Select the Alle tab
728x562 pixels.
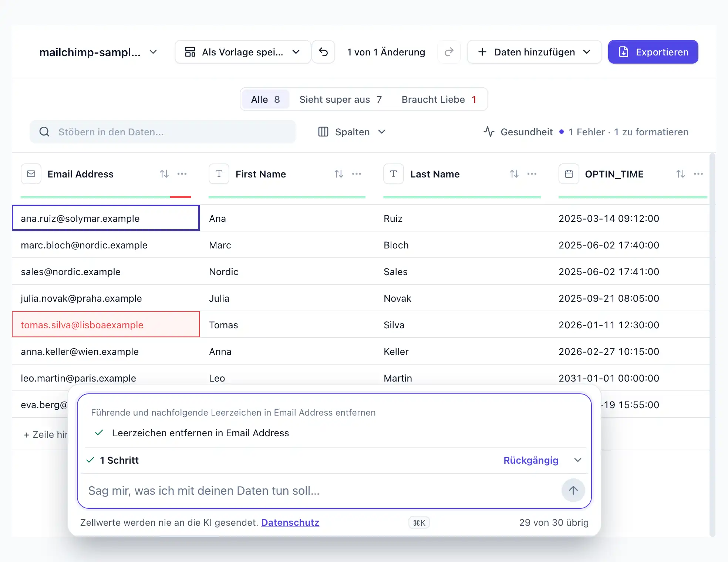[265, 99]
